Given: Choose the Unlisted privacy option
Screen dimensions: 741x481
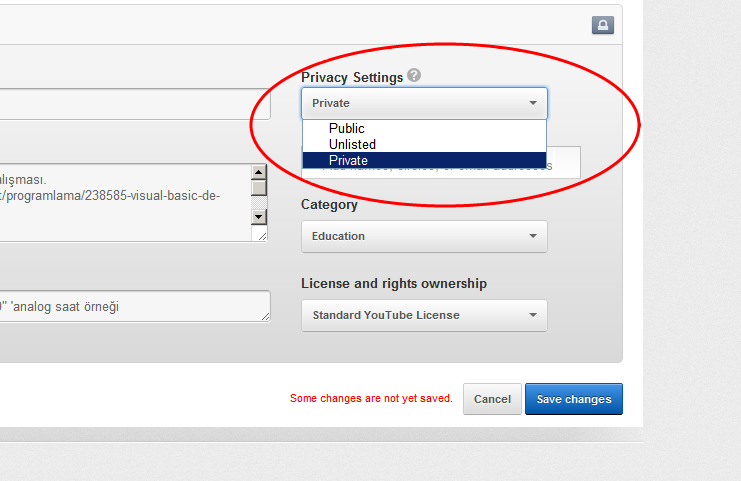Looking at the screenshot, I should tap(352, 144).
